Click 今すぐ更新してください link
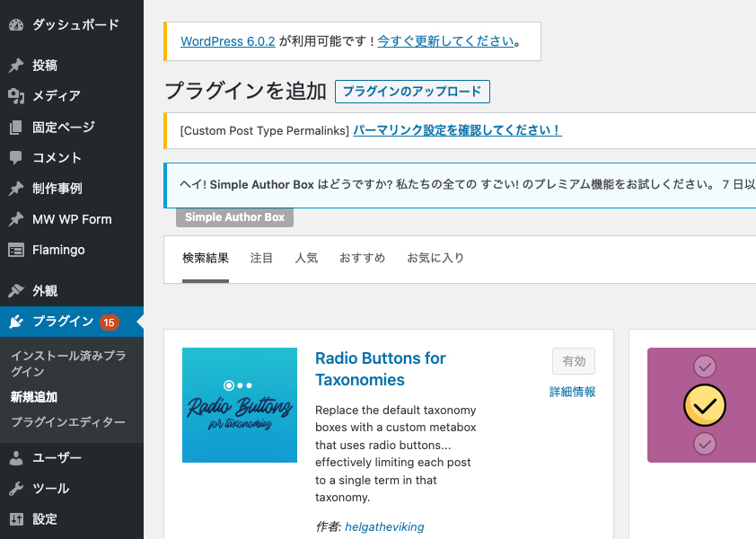The width and height of the screenshot is (756, 539). (446, 41)
